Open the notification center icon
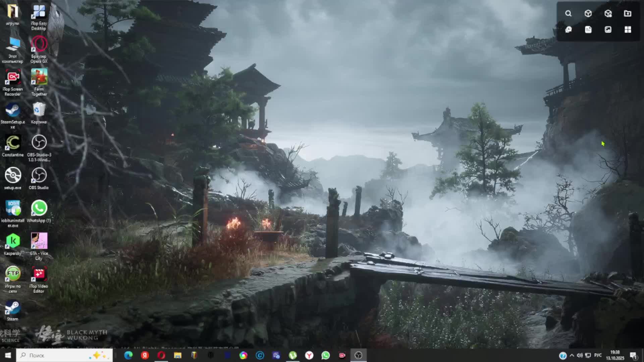The image size is (644, 362). (x=633, y=355)
